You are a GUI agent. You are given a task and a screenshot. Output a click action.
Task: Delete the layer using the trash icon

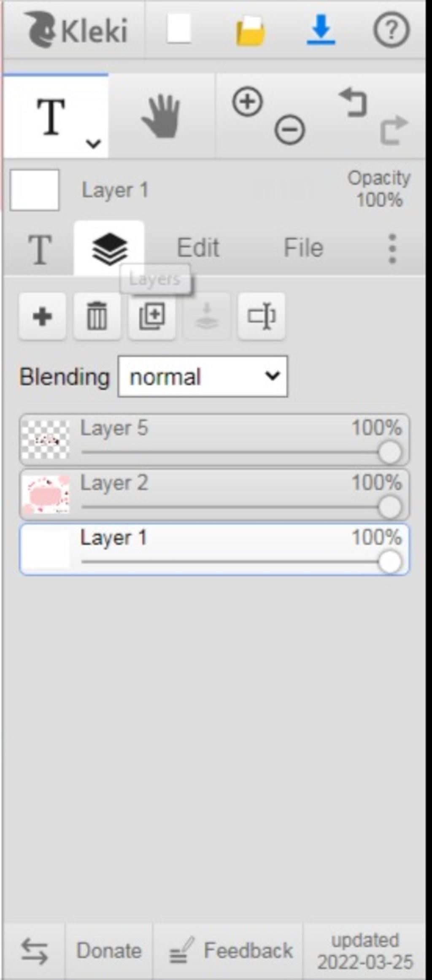[97, 316]
